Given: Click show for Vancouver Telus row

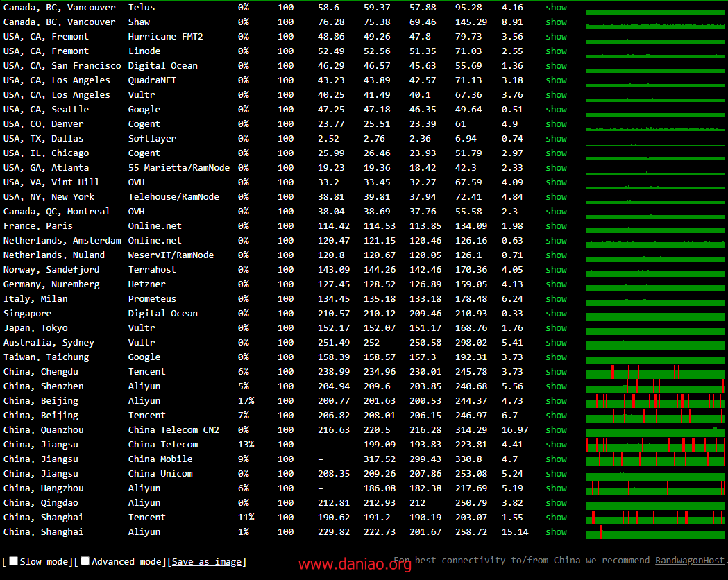Looking at the screenshot, I should 556,8.
